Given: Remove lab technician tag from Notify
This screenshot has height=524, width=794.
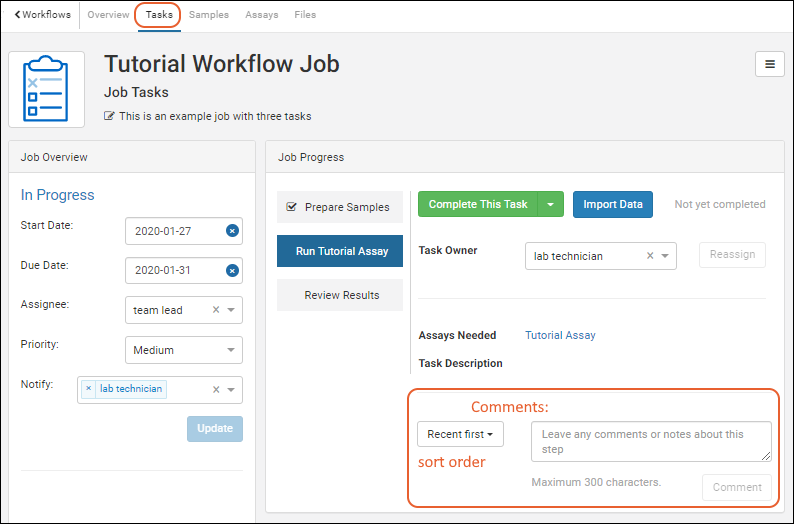Looking at the screenshot, I should (89, 389).
